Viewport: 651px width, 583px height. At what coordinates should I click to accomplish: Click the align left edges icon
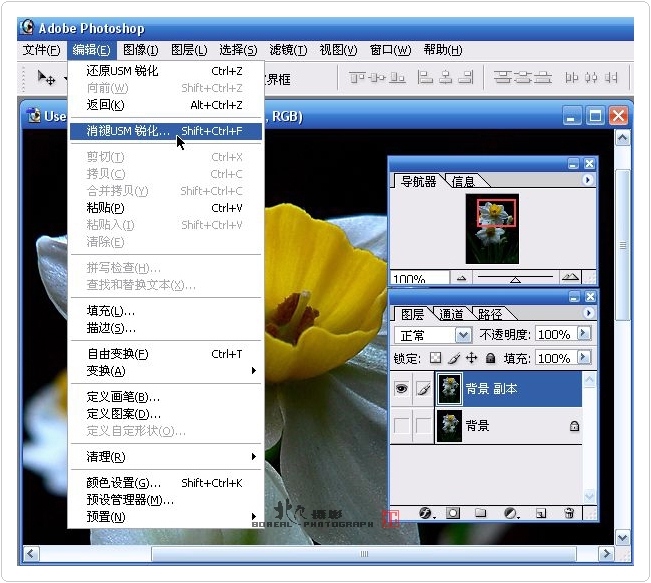pyautogui.click(x=425, y=78)
